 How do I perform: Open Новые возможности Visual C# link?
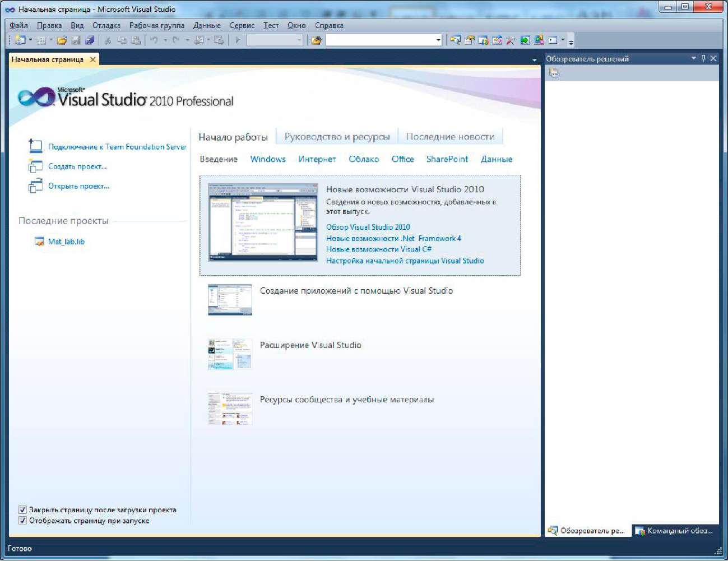(379, 249)
